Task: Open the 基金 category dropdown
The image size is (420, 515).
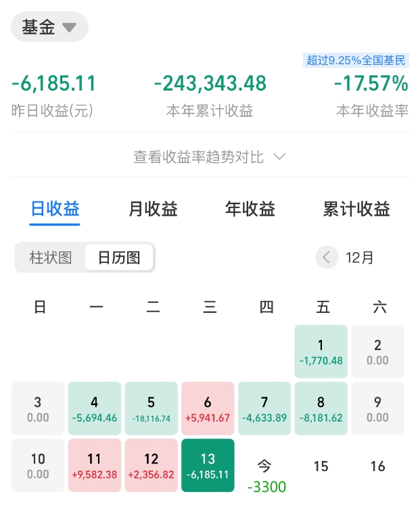Action: pos(49,26)
